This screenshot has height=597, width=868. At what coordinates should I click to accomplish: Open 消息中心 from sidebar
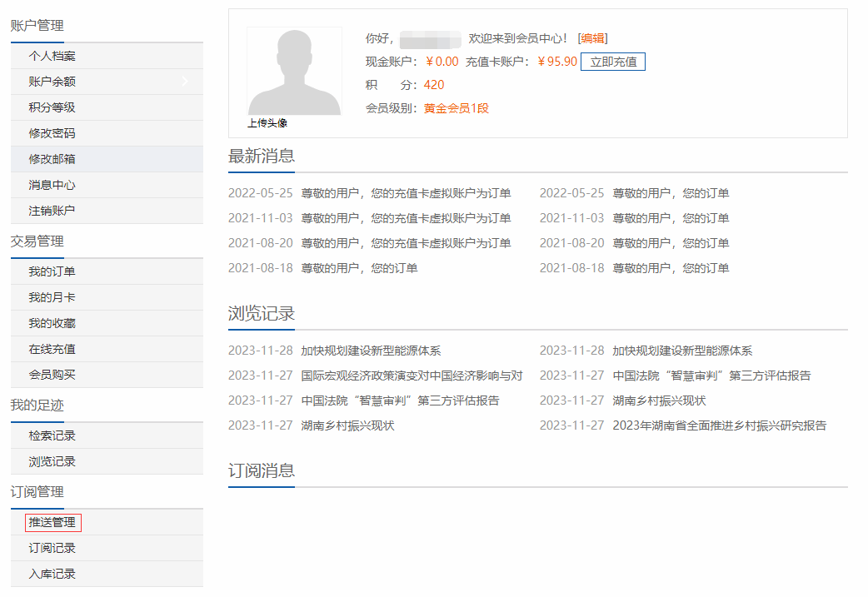(x=52, y=185)
